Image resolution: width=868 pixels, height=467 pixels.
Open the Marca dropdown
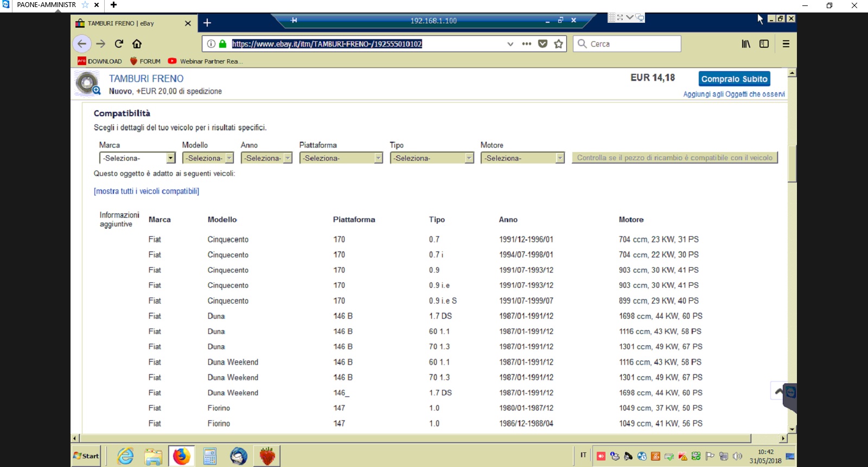pyautogui.click(x=137, y=158)
